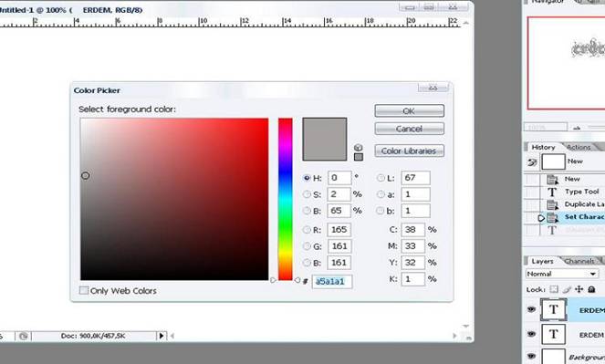Viewport: 605px width, 364px height.
Task: Select the S saturation radio button
Action: click(x=307, y=194)
